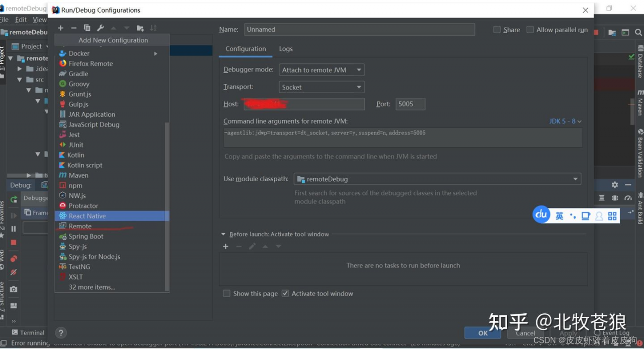Click command line arguments text field

pyautogui.click(x=403, y=137)
